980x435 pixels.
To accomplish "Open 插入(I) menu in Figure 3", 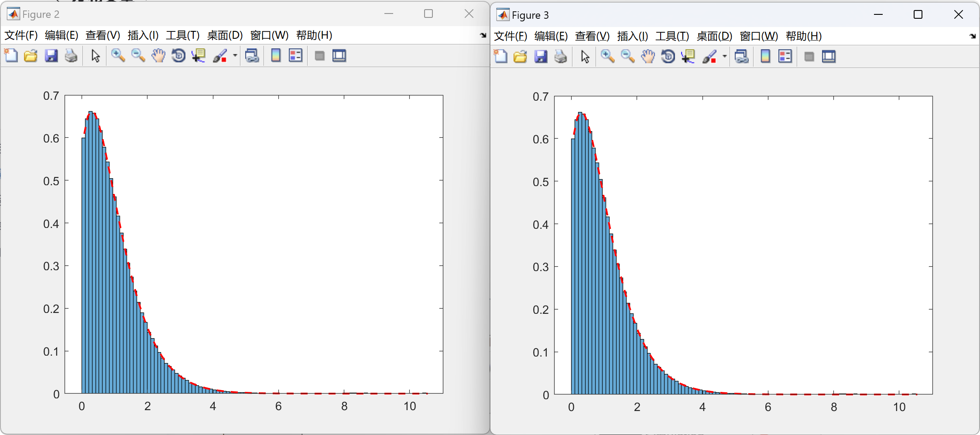I will click(633, 36).
